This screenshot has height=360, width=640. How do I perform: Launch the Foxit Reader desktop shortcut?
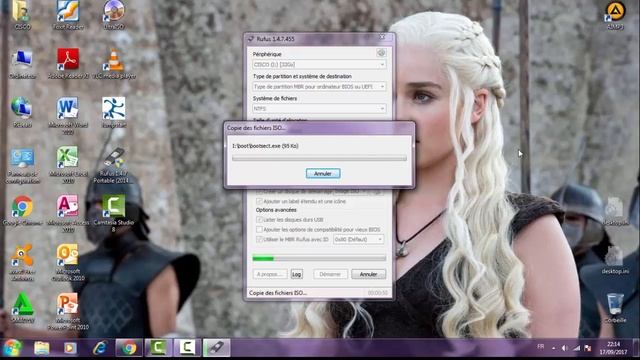click(x=68, y=15)
